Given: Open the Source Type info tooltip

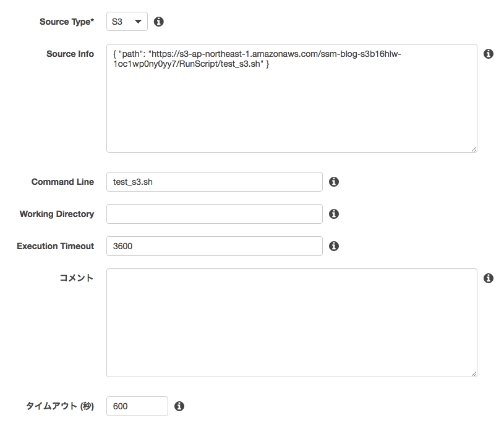Looking at the screenshot, I should [159, 21].
